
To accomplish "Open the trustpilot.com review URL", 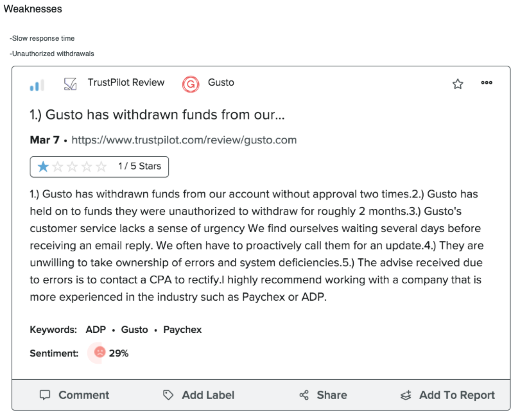I will 184,140.
